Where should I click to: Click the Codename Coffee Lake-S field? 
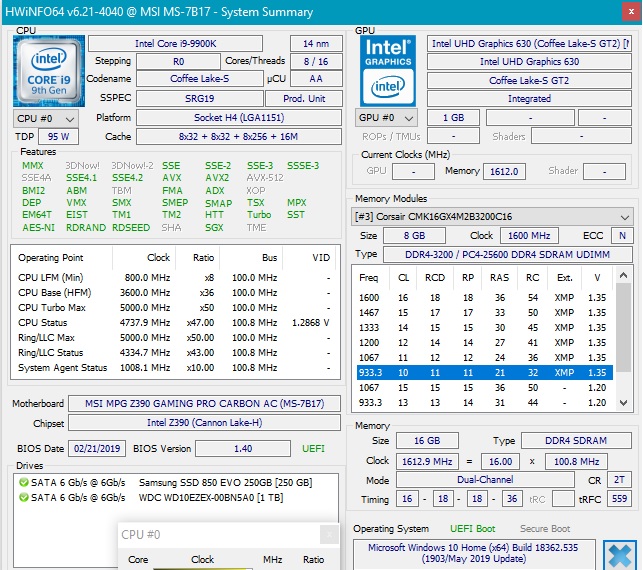pyautogui.click(x=200, y=79)
